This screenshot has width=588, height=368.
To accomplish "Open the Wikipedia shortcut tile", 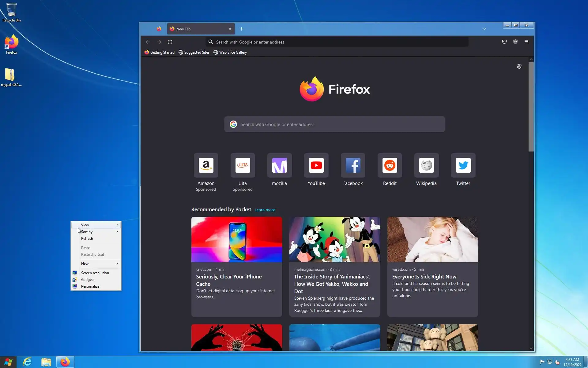I will point(426,166).
